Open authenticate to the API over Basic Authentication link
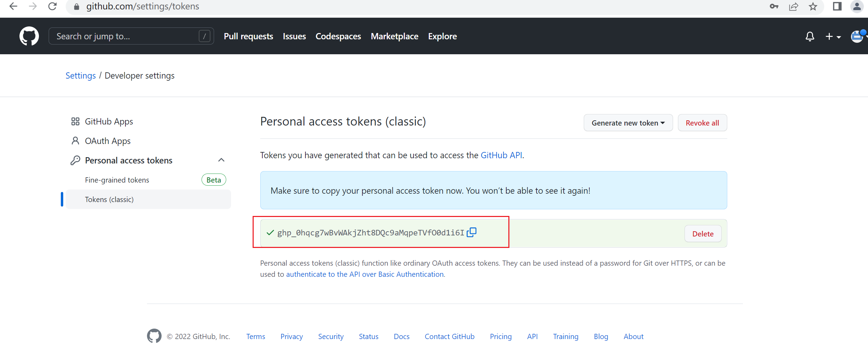The height and width of the screenshot is (362, 868). tap(365, 274)
